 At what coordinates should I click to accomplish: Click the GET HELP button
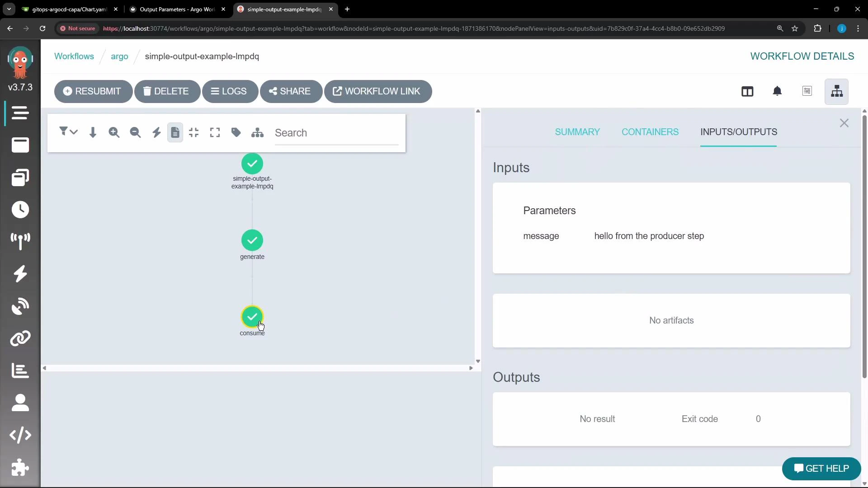coord(821,469)
